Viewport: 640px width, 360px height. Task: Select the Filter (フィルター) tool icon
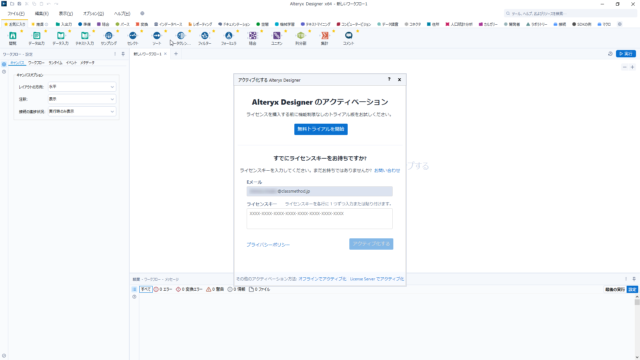pos(204,36)
